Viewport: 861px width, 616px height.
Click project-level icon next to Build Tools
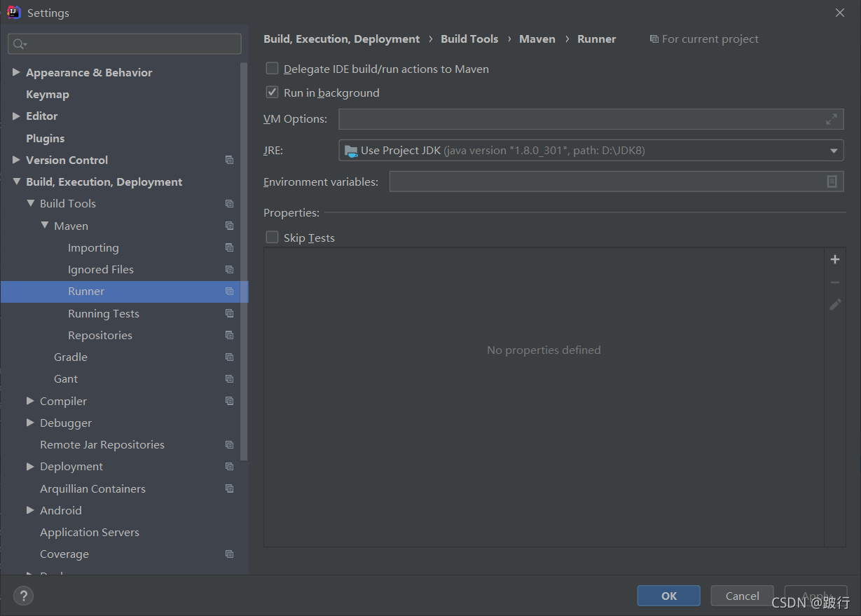coord(229,204)
